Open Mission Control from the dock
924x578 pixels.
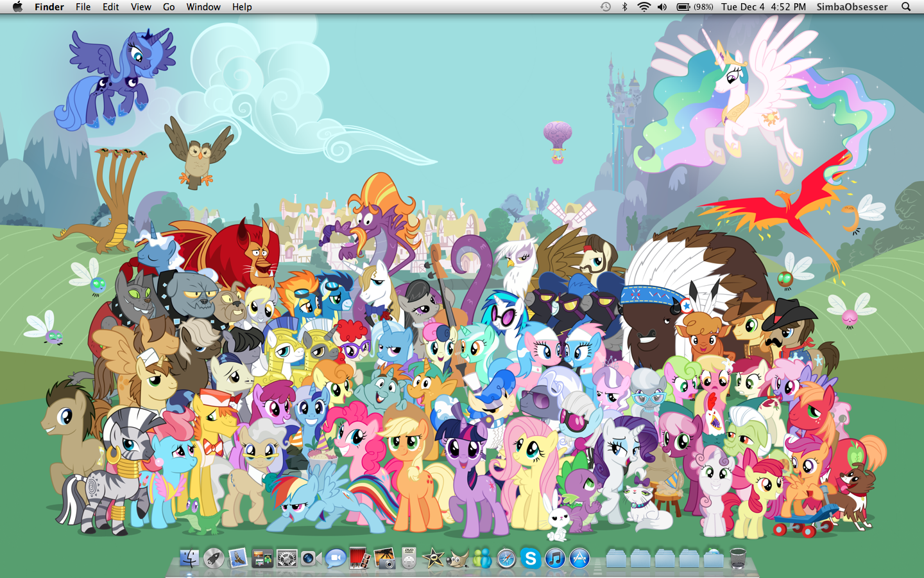pyautogui.click(x=262, y=559)
